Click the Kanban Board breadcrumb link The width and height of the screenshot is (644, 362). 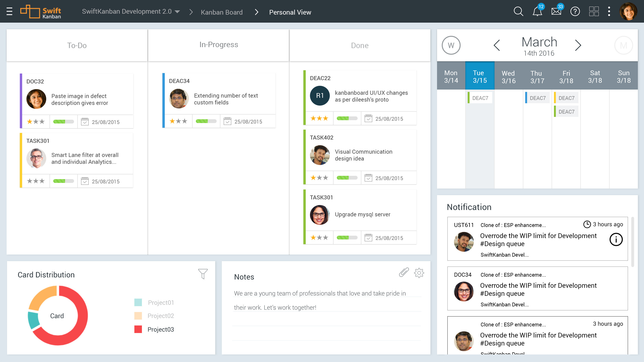coord(222,12)
